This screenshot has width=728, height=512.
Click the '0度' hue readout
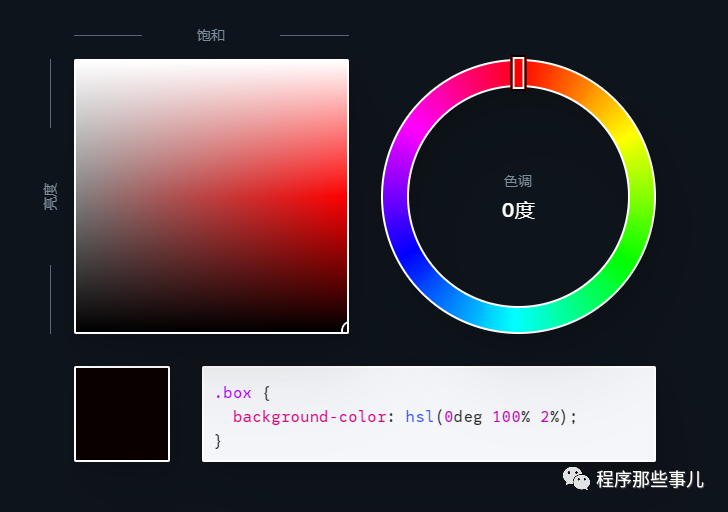(x=518, y=211)
